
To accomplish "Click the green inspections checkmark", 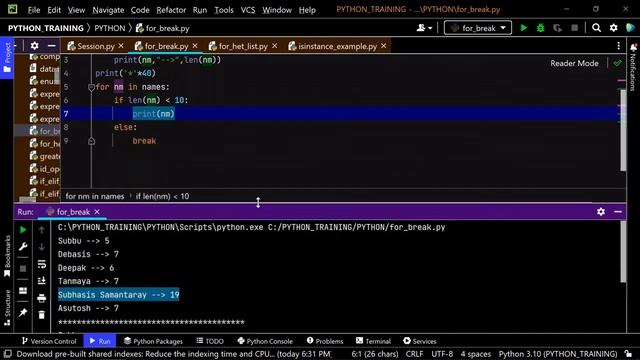I will (617, 63).
